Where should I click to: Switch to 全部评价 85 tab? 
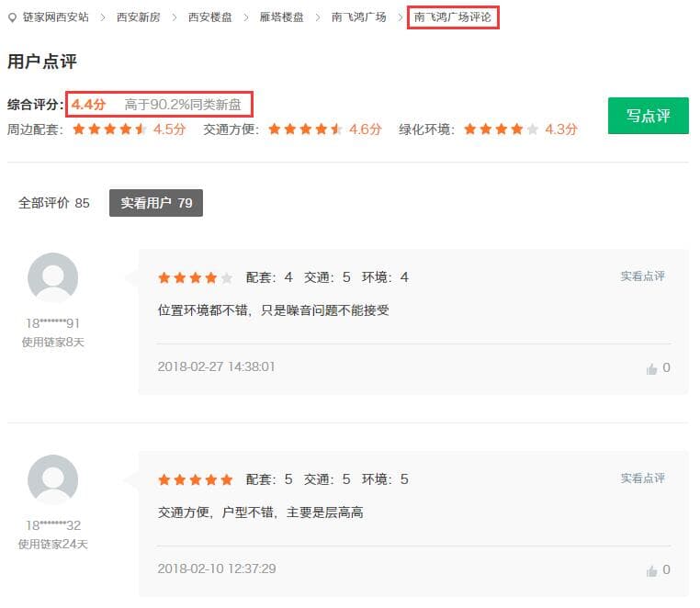click(x=54, y=203)
